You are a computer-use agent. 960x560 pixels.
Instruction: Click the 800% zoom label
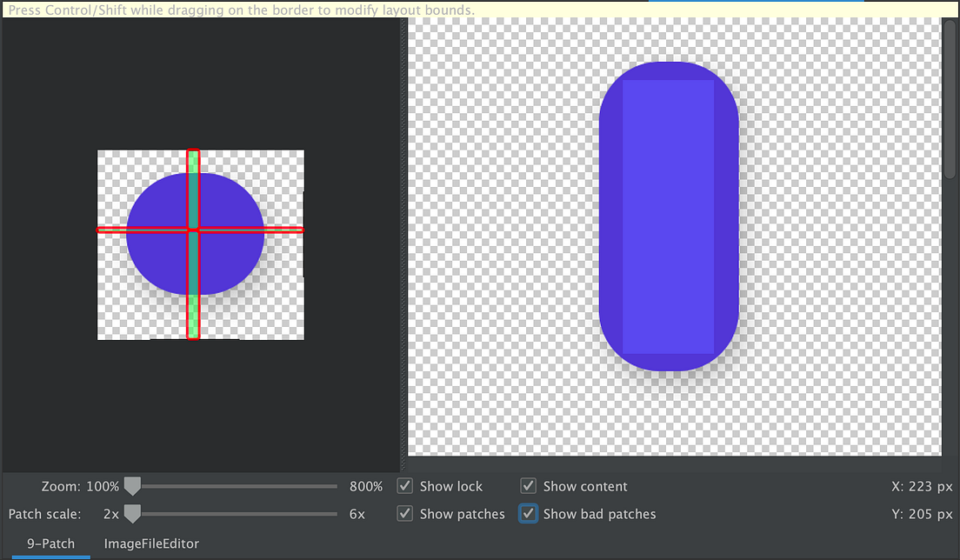[x=366, y=486]
